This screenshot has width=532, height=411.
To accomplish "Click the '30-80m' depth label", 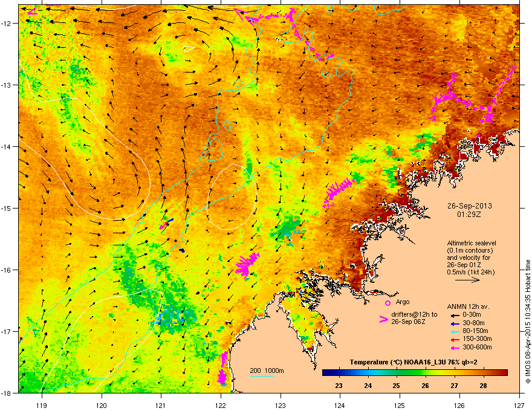I will 473,323.
